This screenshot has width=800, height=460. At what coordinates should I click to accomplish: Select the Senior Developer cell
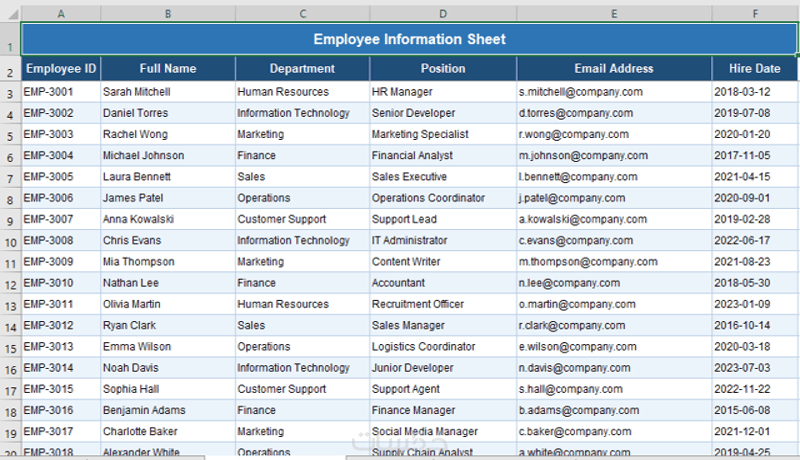point(443,113)
